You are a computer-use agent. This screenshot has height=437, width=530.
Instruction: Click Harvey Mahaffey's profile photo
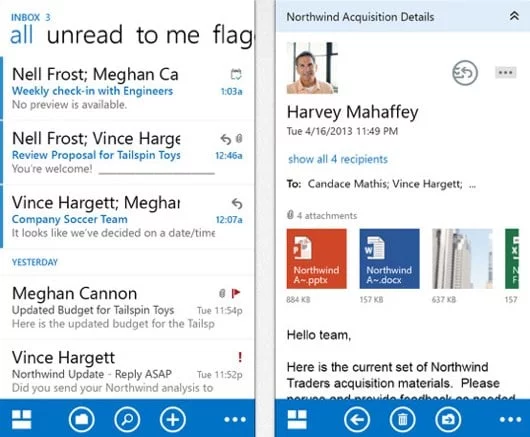pyautogui.click(x=312, y=68)
